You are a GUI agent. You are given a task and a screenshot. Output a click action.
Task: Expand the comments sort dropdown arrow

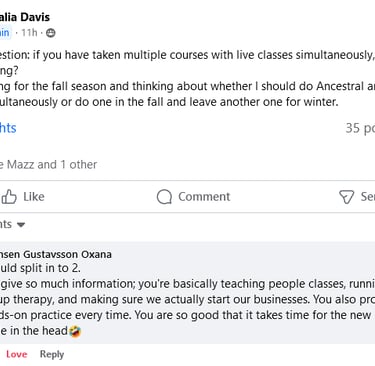click(x=21, y=225)
